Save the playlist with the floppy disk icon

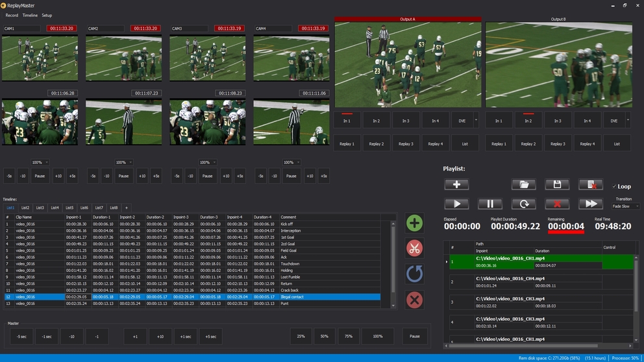(557, 185)
